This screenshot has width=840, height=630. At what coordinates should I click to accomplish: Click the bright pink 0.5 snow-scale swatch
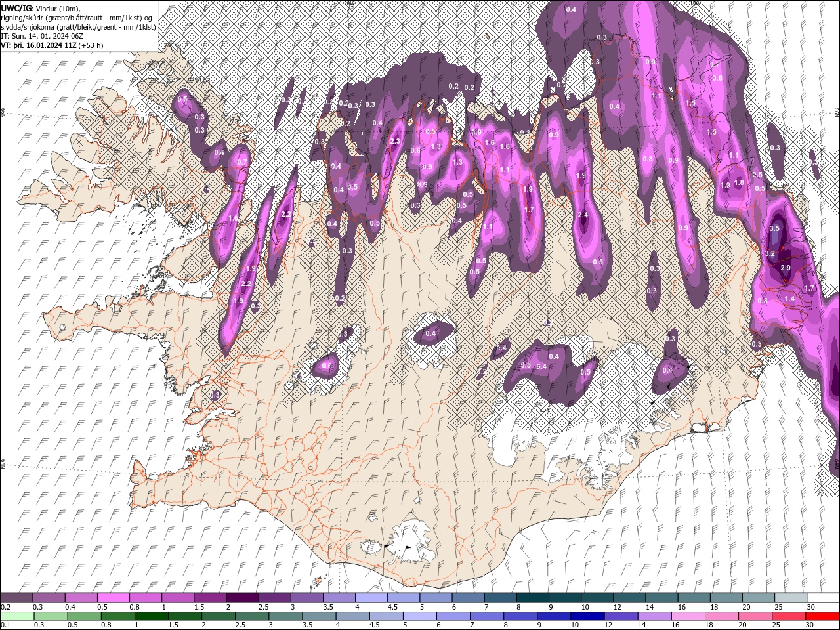114,597
